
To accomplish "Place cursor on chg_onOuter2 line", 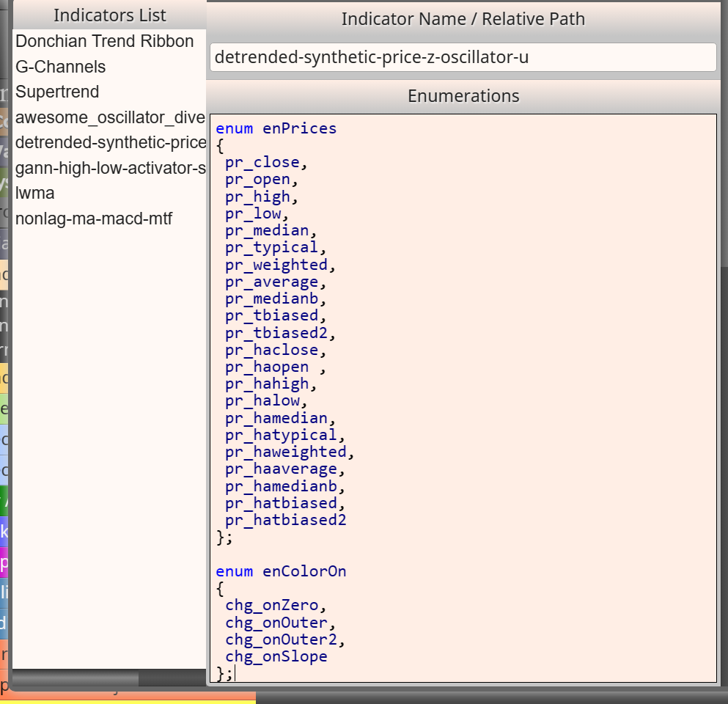I will click(x=284, y=640).
